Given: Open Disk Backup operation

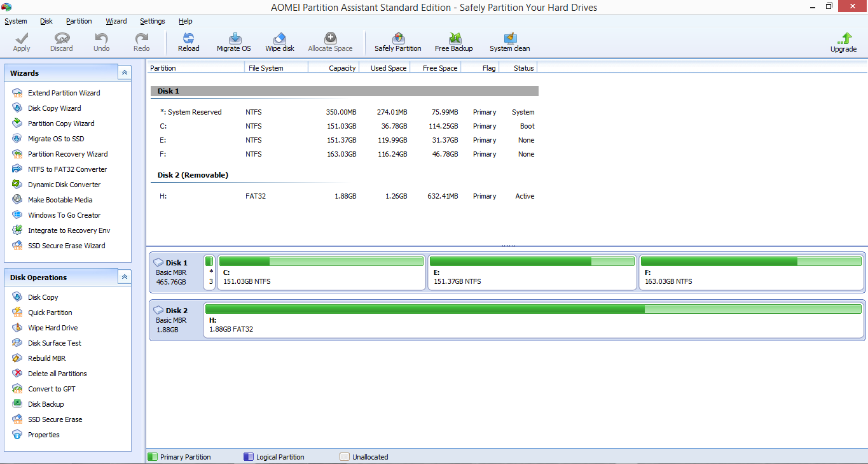Looking at the screenshot, I should coord(38,404).
